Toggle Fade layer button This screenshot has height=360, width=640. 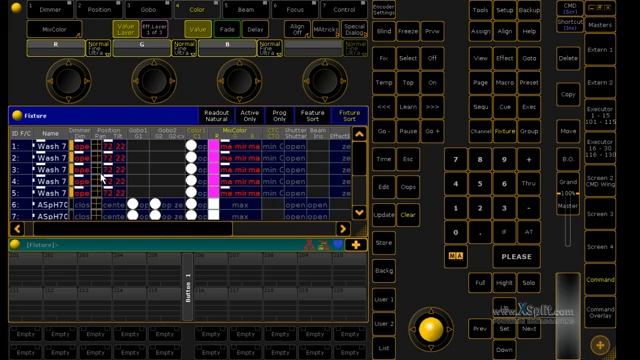[227, 29]
